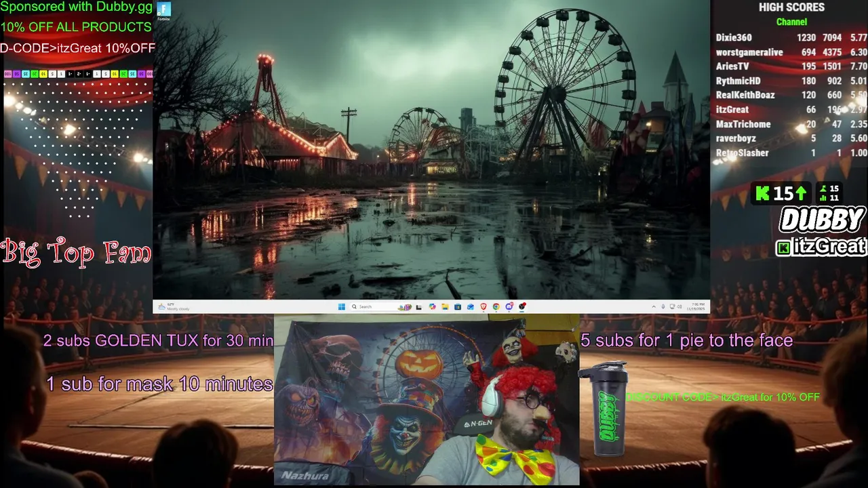Click the Dubby shaker bottle image
The width and height of the screenshot is (868, 488).
[604, 409]
